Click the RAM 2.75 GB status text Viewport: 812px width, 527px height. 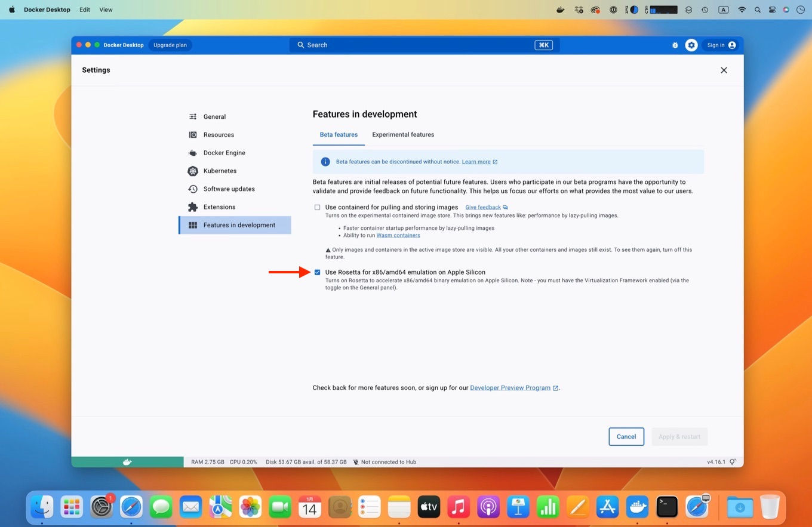pos(208,462)
